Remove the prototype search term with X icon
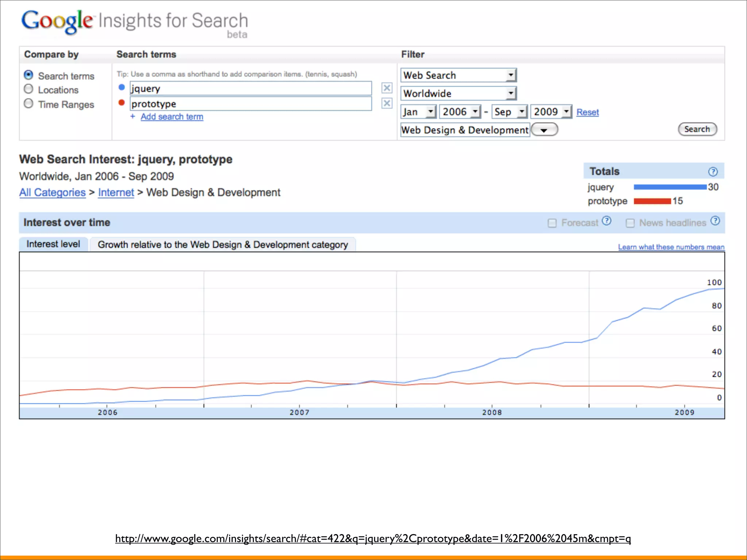The height and width of the screenshot is (560, 747). pyautogui.click(x=387, y=103)
